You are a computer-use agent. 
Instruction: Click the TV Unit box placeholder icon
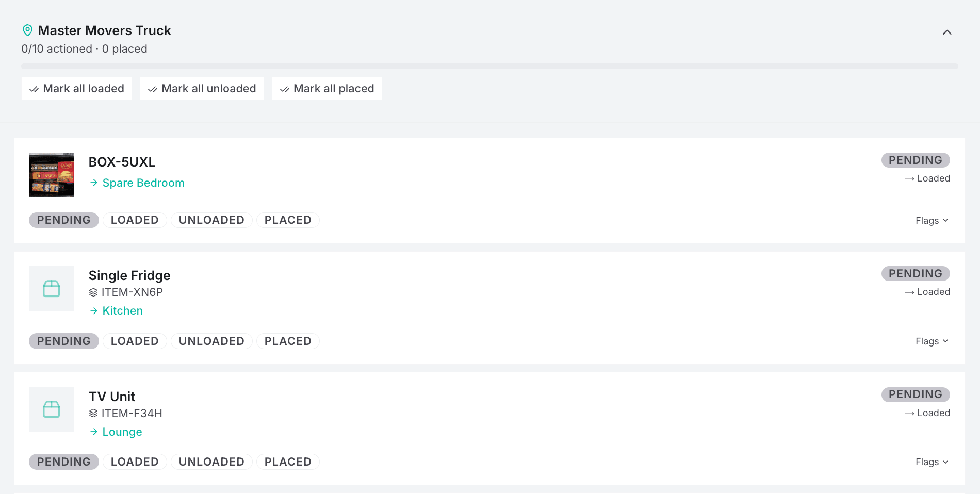click(x=51, y=409)
